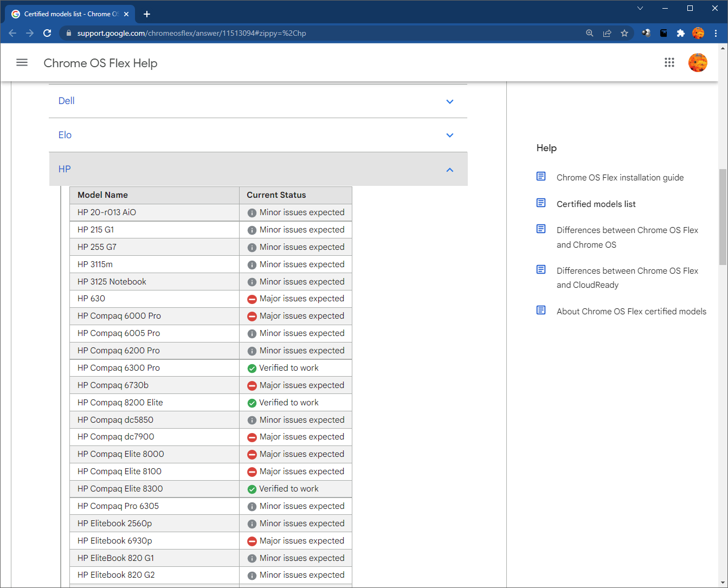Click the Model Name column header
This screenshot has width=728, height=588.
[x=154, y=195]
